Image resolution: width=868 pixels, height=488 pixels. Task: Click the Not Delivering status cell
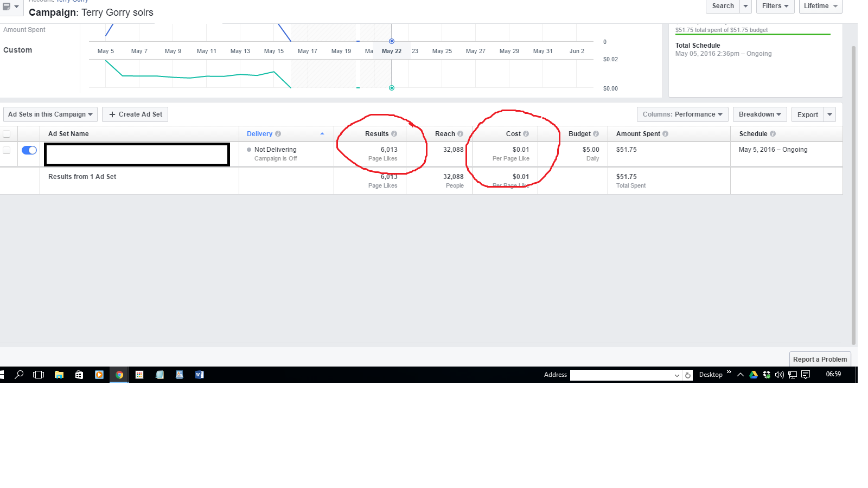pos(286,154)
